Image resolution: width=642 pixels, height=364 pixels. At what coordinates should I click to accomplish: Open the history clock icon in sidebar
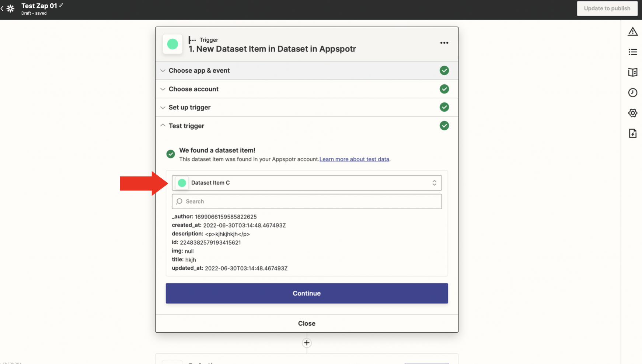(632, 92)
